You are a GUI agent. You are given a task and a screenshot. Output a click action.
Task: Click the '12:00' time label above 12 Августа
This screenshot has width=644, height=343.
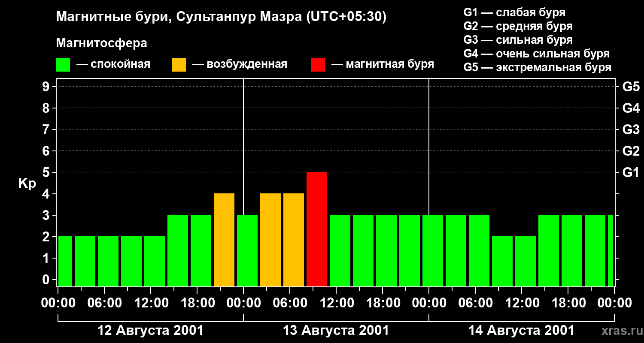point(151,303)
